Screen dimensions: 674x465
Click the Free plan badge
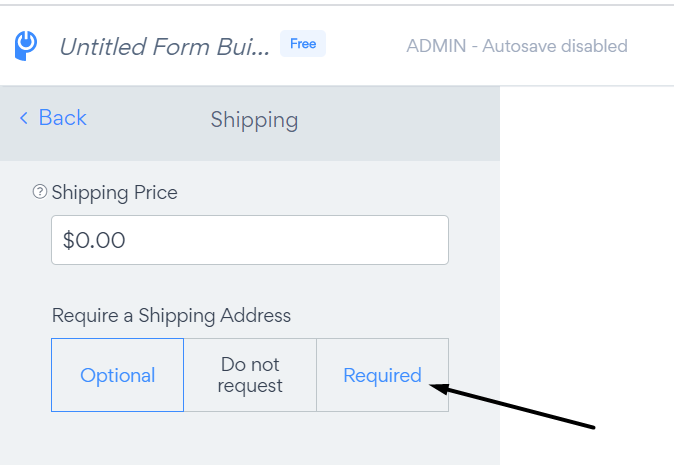[x=303, y=44]
